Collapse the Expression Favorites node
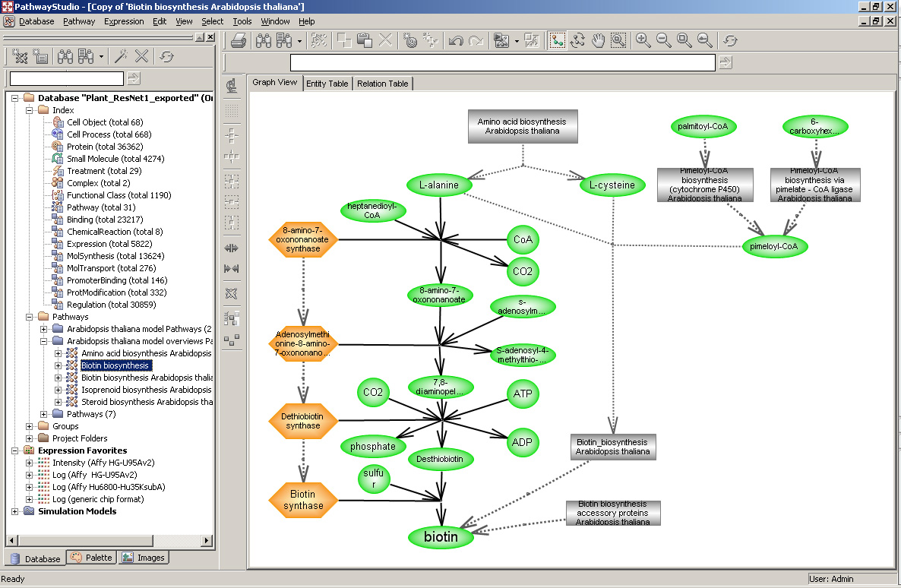Image resolution: width=901 pixels, height=588 pixels. click(15, 450)
